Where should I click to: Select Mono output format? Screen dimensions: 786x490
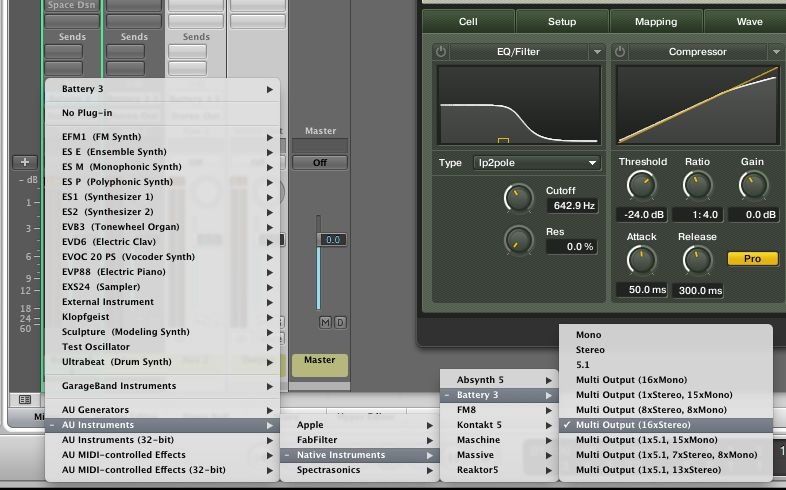click(x=666, y=335)
